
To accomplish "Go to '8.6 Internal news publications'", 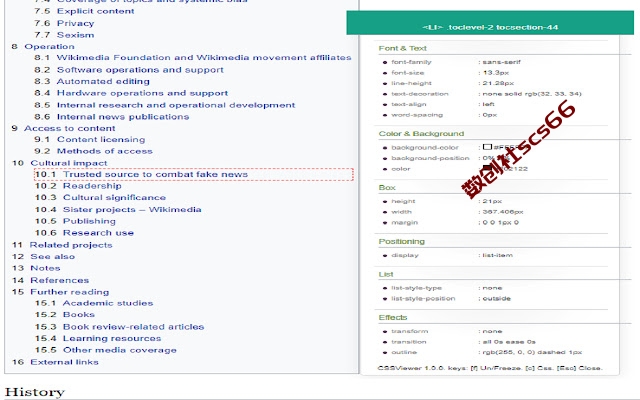I will (111, 117).
